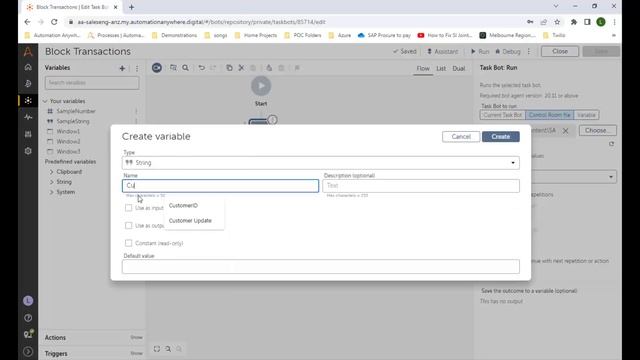The height and width of the screenshot is (360, 640).
Task: Switch to List view tab
Action: [441, 68]
